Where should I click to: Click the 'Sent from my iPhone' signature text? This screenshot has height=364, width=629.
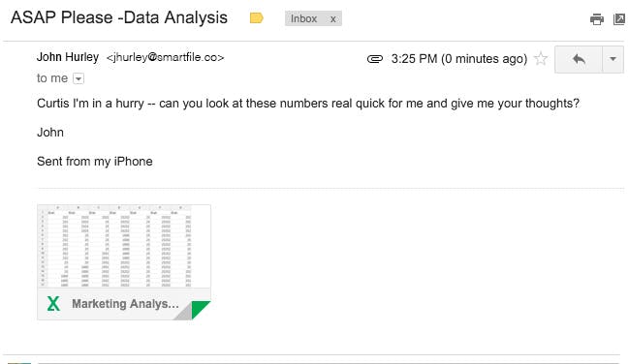click(x=95, y=161)
